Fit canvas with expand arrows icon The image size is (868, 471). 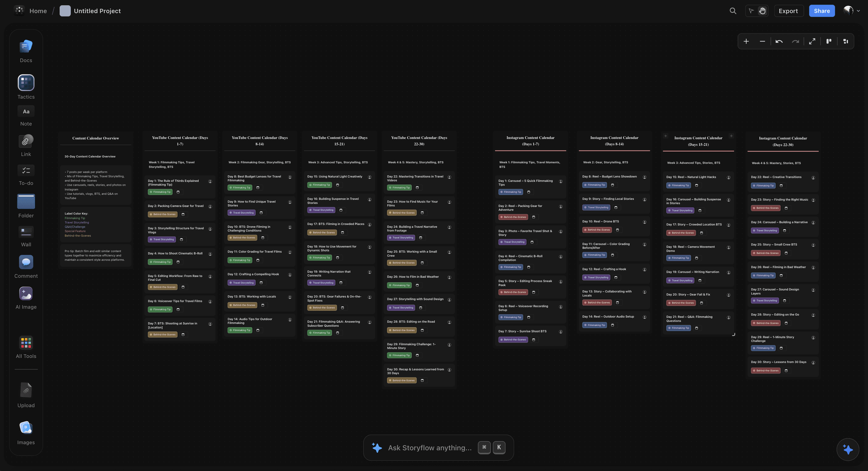pyautogui.click(x=812, y=42)
